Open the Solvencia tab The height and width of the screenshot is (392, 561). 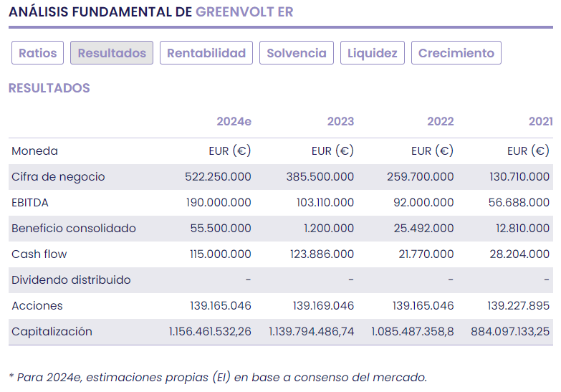pyautogui.click(x=297, y=53)
